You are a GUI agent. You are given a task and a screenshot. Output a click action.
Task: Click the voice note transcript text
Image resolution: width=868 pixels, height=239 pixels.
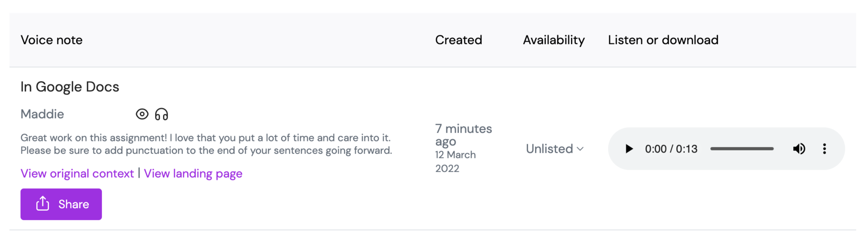point(206,144)
